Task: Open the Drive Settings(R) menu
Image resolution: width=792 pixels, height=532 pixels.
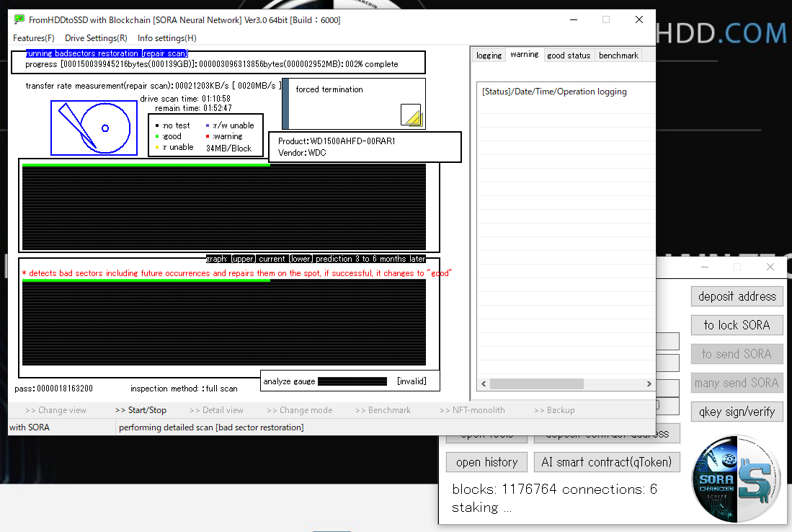Action: click(96, 38)
